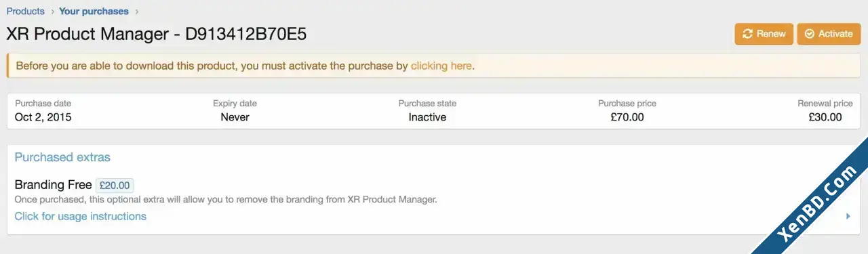The image size is (868, 254).
Task: Open the Products breadcrumb
Action: (26, 11)
